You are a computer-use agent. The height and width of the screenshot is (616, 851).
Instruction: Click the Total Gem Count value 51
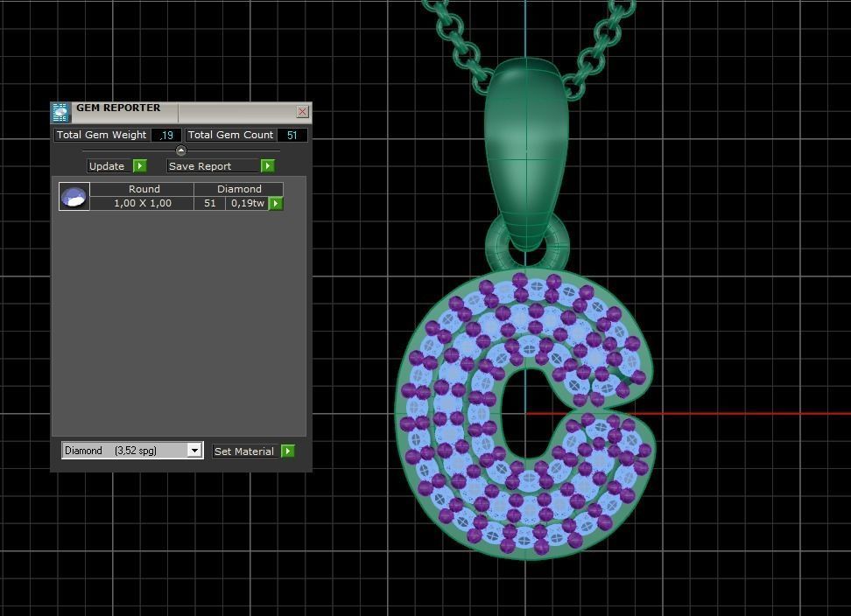pyautogui.click(x=292, y=135)
